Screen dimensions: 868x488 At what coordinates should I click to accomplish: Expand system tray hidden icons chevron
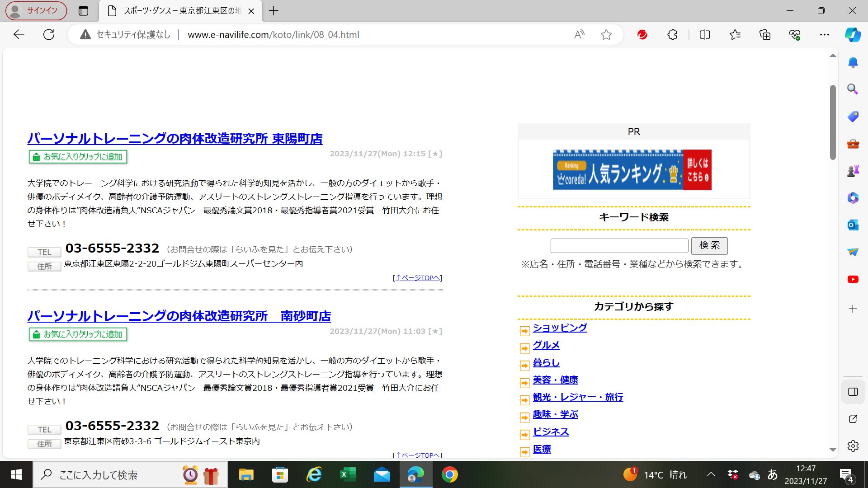pyautogui.click(x=711, y=474)
